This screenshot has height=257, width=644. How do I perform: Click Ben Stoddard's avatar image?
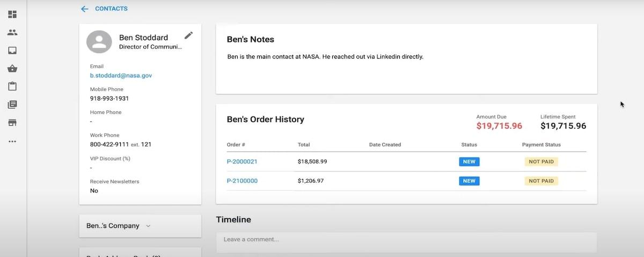pyautogui.click(x=99, y=42)
